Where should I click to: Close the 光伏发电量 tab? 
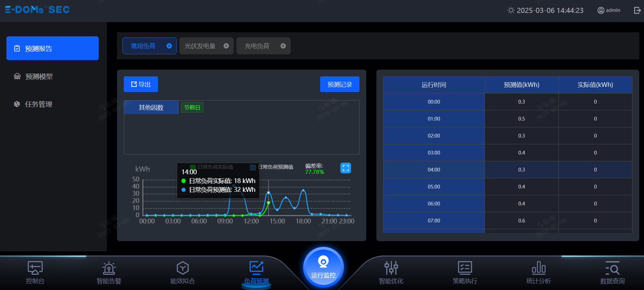pos(226,46)
